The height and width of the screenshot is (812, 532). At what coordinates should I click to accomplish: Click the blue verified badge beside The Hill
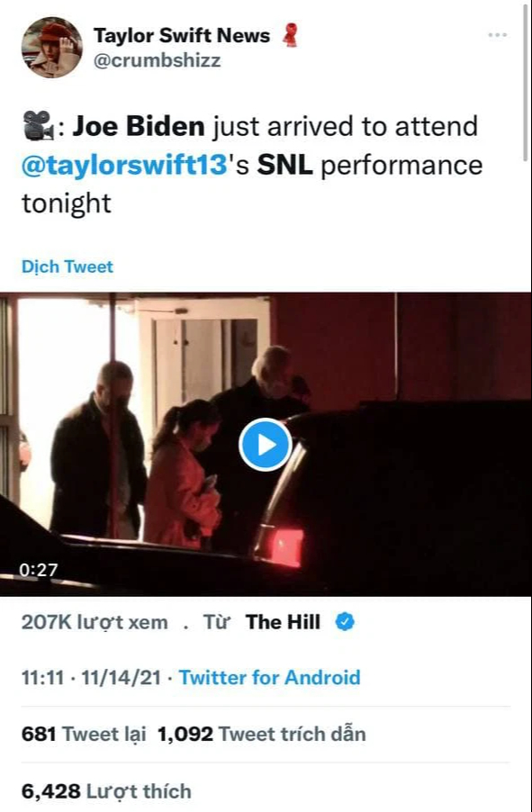click(x=345, y=621)
